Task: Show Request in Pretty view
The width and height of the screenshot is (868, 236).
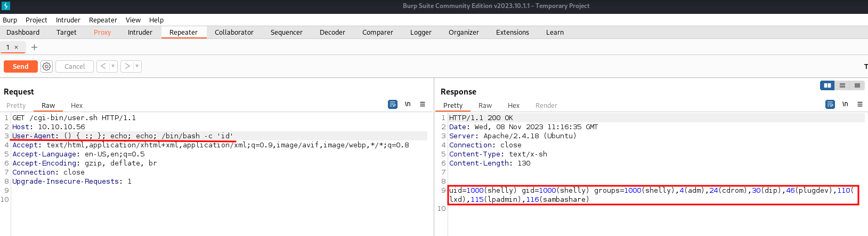Action: (x=16, y=105)
